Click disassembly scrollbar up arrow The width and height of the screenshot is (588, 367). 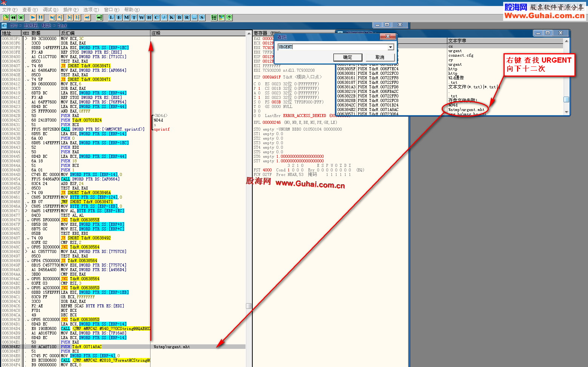click(x=249, y=34)
